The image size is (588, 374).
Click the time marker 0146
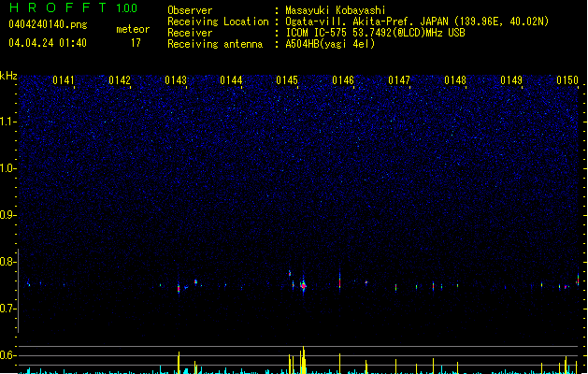coord(343,80)
